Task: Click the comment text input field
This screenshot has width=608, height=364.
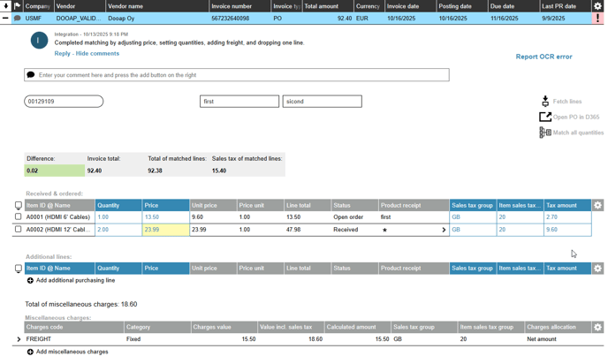Action: coord(239,75)
